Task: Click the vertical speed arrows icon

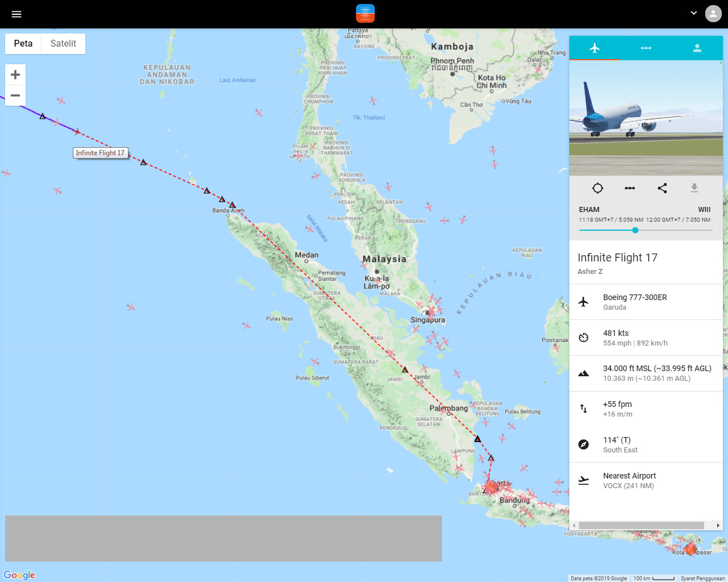Action: 584,409
